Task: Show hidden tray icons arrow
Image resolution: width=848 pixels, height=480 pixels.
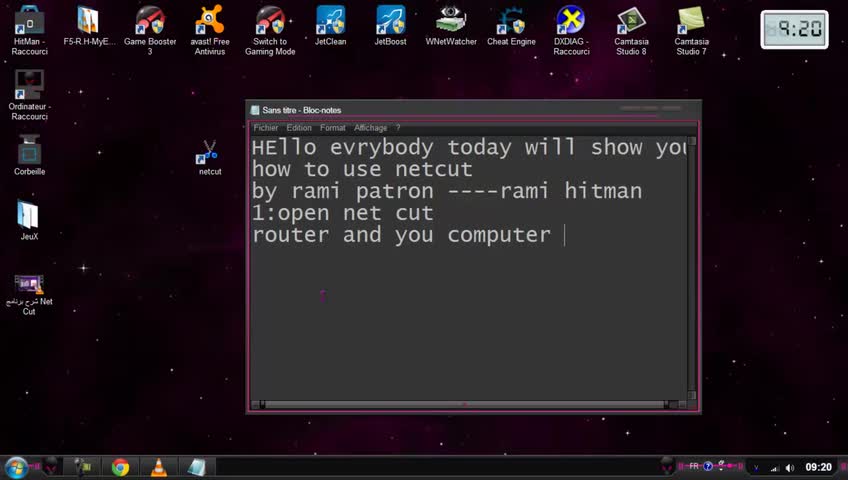Action: tap(756, 468)
